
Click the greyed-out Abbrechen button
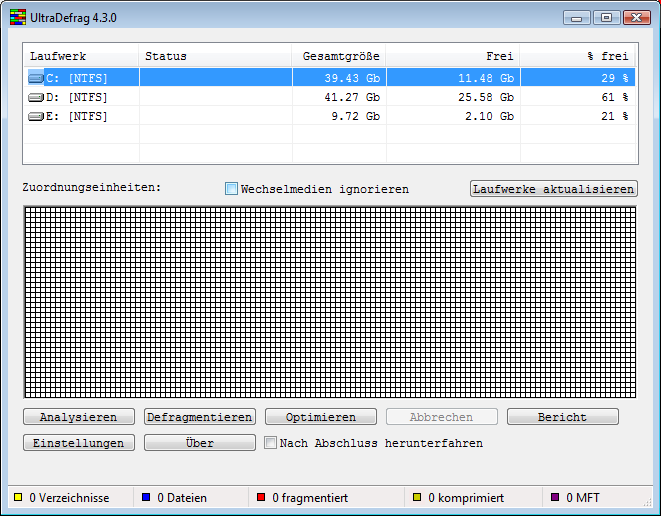442,417
